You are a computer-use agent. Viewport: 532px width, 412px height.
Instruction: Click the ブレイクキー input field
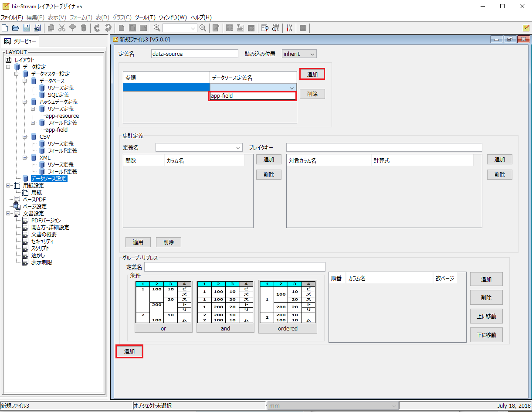(x=384, y=147)
